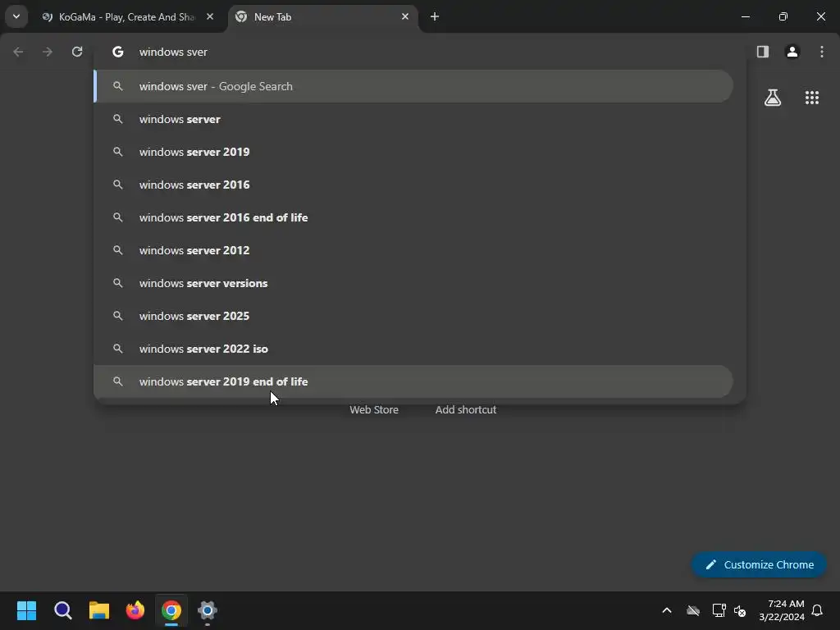Launch File Explorer from taskbar

pyautogui.click(x=99, y=610)
